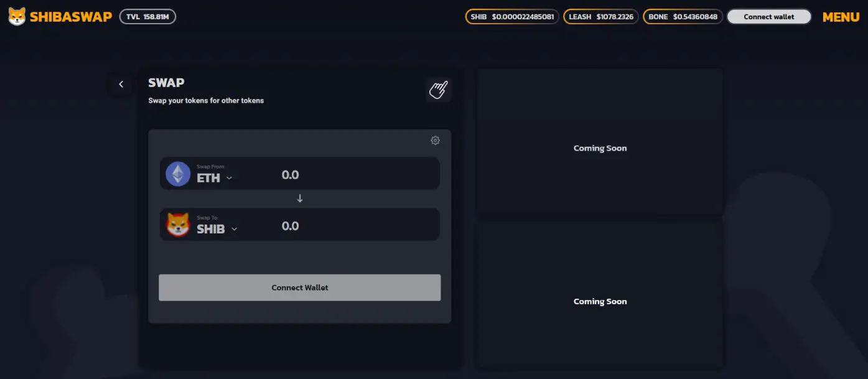Click the Ethereum token logo
868x379 pixels.
tap(178, 174)
